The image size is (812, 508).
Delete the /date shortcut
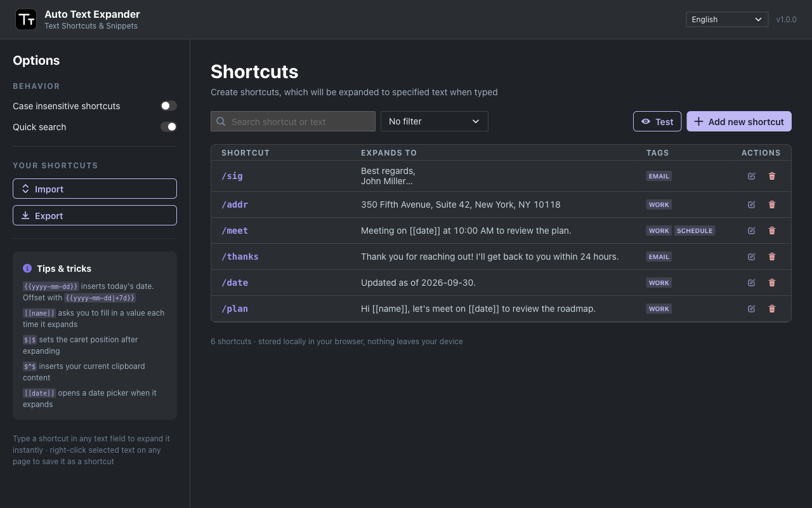[772, 283]
